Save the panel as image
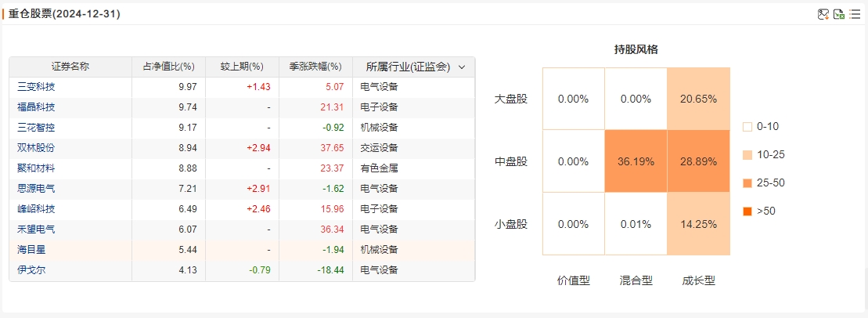This screenshot has width=868, height=318. [823, 14]
